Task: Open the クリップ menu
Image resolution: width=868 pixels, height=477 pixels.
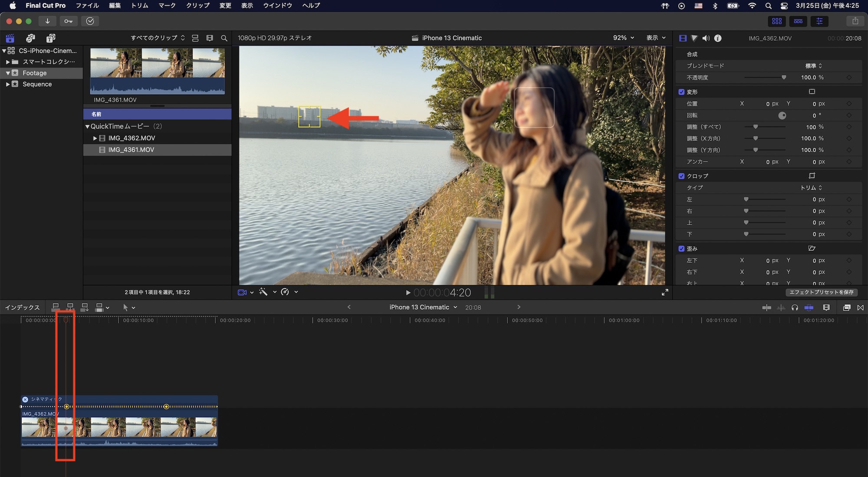Action: pyautogui.click(x=197, y=6)
